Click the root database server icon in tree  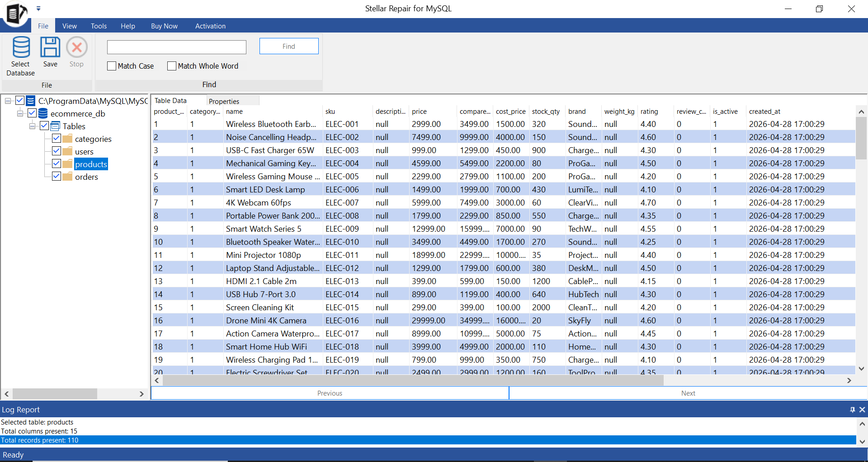point(31,101)
